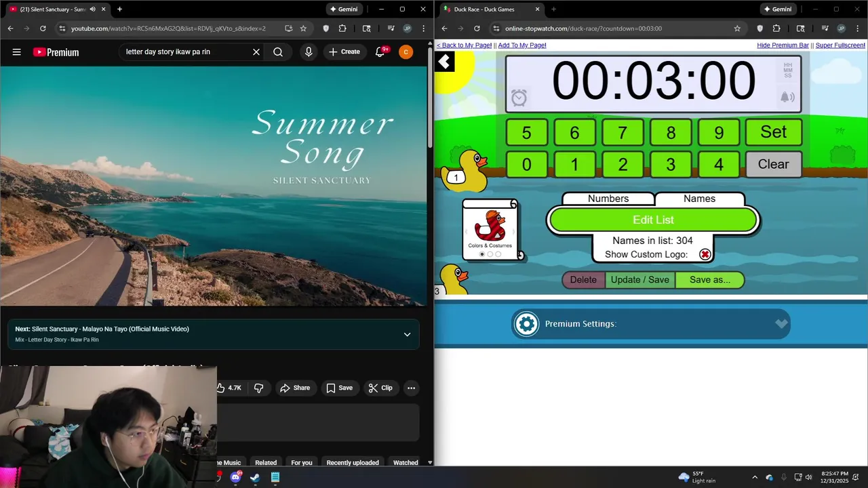Open the YouTube hamburger guide menu
Viewport: 868px width, 488px height.
coord(16,52)
